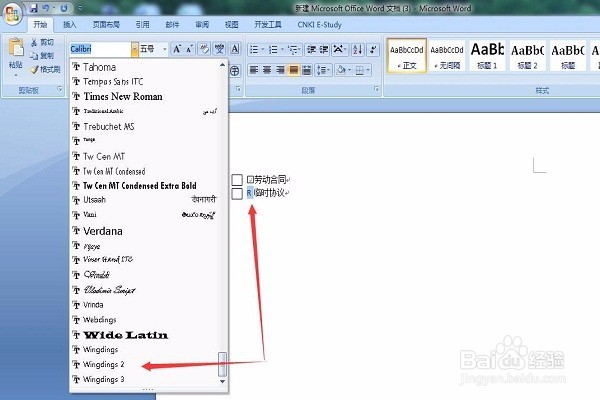Open the customize quick access toolbar dropdown
Screen dimensions: 600x400
pyautogui.click(x=80, y=8)
